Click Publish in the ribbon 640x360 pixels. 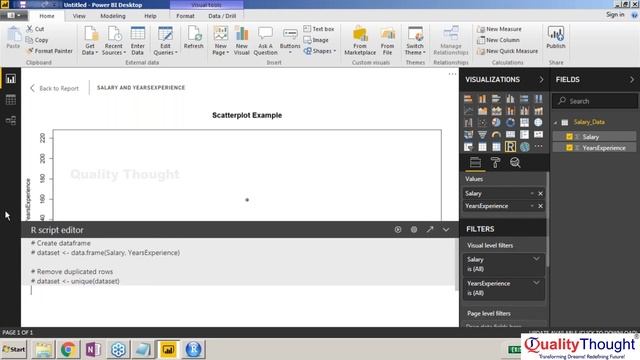(x=556, y=38)
